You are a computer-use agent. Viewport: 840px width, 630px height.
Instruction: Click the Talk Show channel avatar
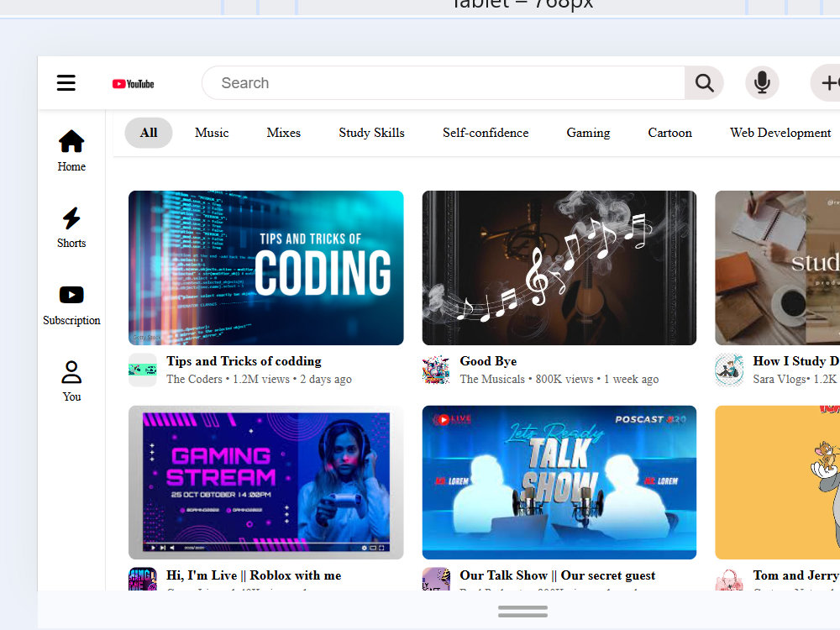click(436, 580)
